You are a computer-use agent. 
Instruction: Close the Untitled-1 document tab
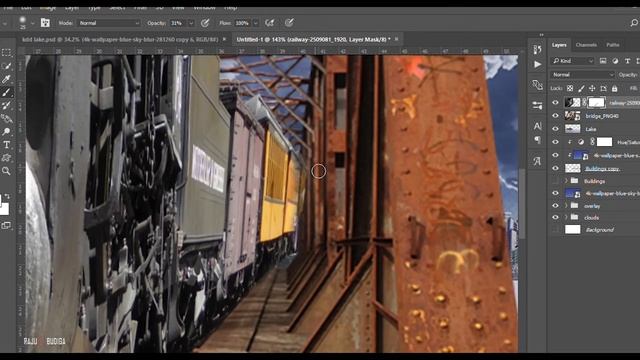point(396,39)
